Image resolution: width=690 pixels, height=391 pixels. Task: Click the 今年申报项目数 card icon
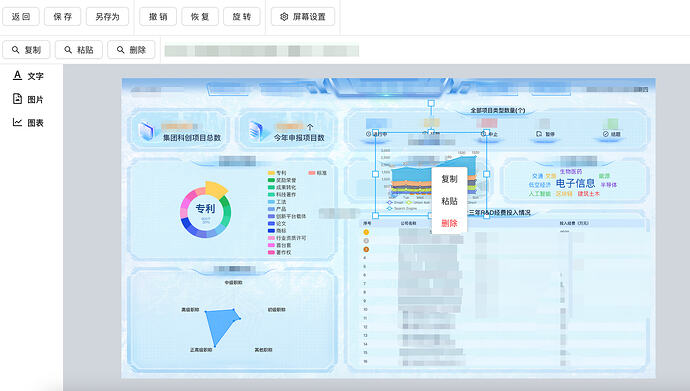point(258,131)
